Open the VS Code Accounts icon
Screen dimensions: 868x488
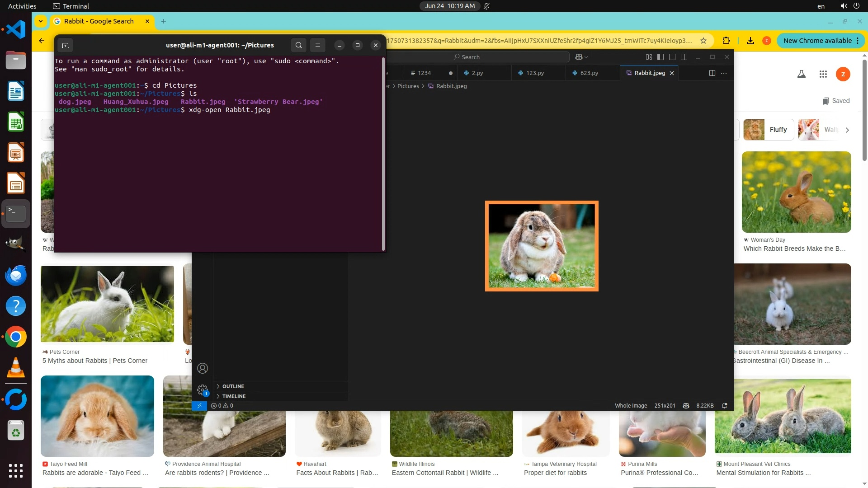203,368
